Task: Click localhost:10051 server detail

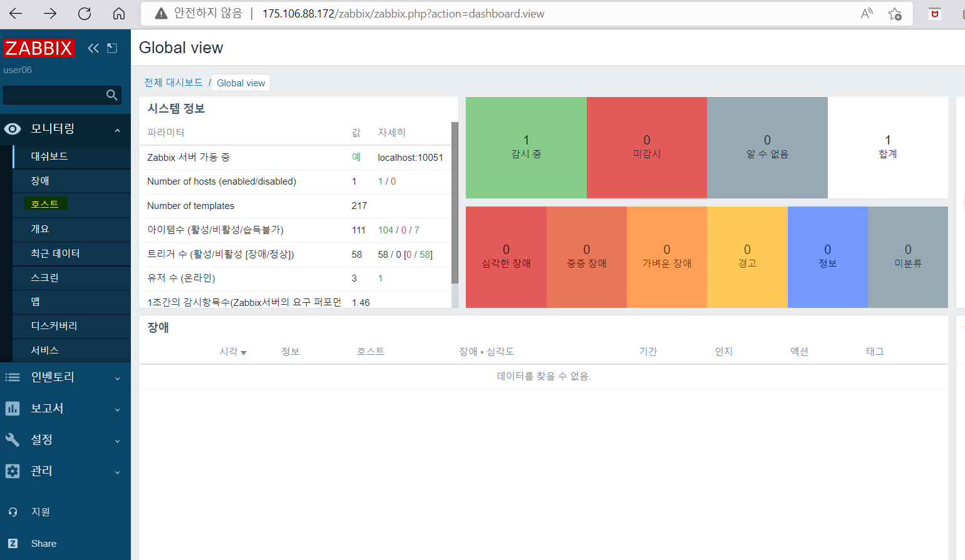Action: click(410, 158)
